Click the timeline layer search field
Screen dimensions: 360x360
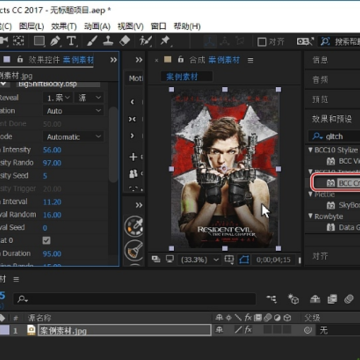click(x=134, y=299)
